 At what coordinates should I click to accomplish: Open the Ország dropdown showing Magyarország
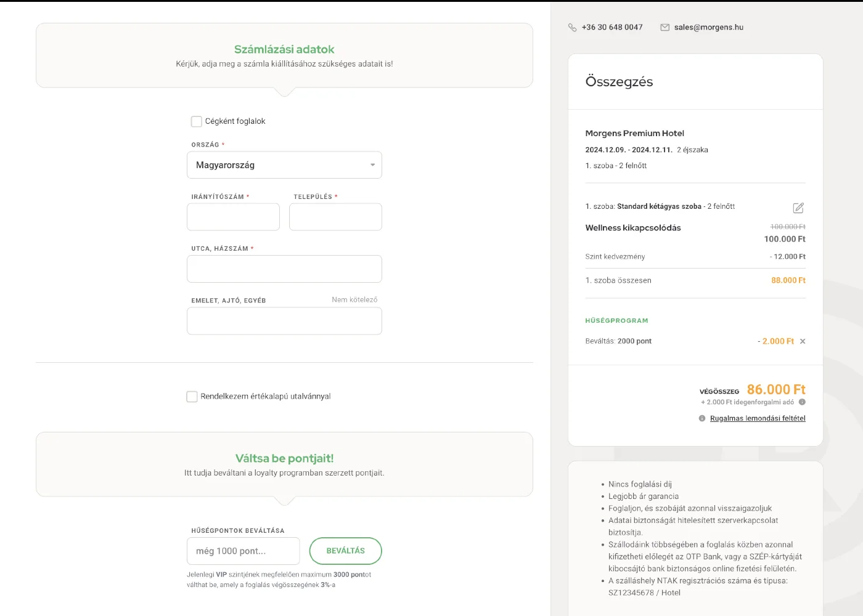click(x=284, y=165)
